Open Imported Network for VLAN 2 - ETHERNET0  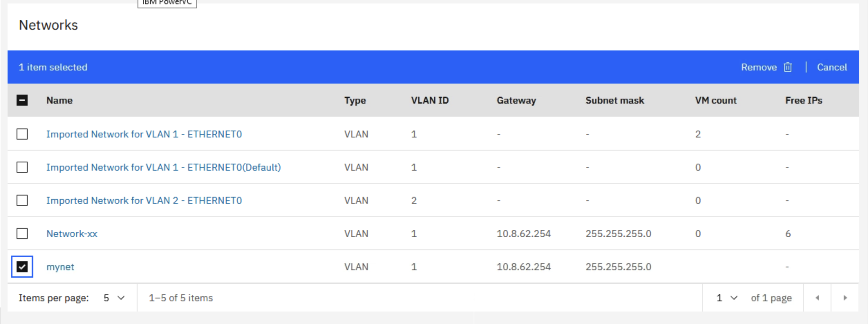tap(144, 201)
